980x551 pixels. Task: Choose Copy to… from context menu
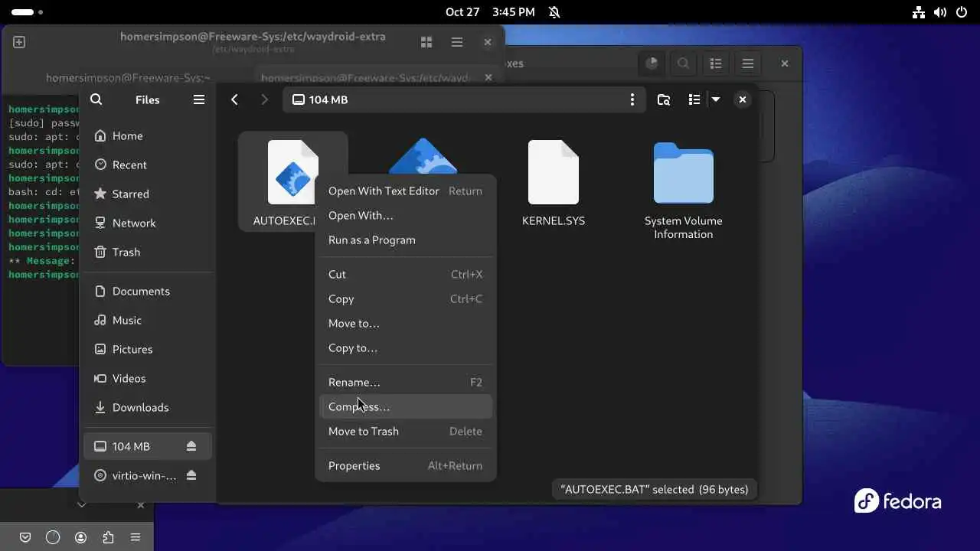click(406, 347)
